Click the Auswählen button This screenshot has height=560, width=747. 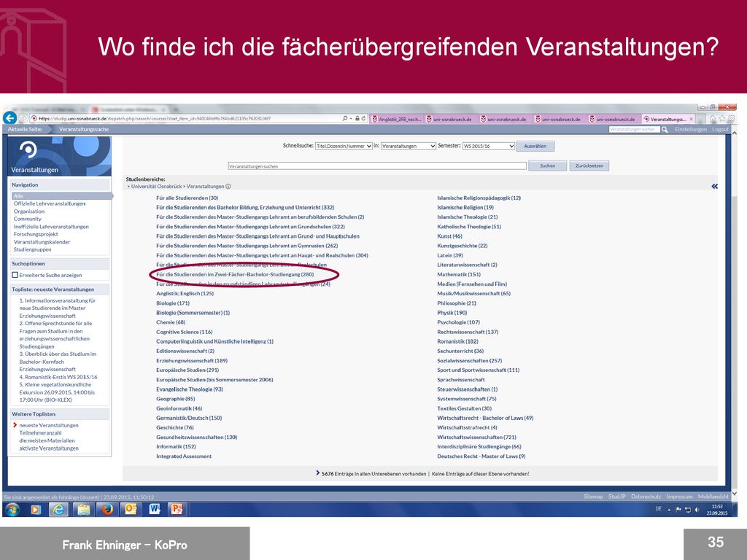pos(535,146)
